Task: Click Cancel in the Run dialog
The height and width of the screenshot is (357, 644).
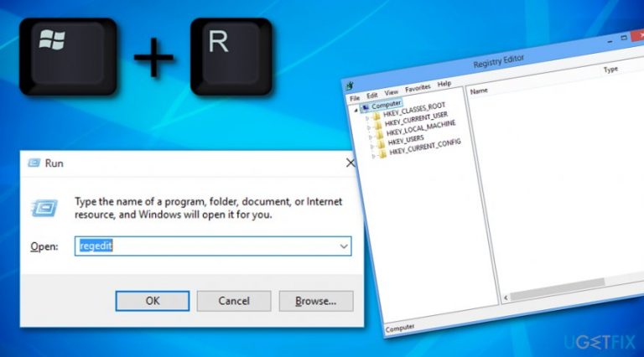Action: (x=234, y=301)
